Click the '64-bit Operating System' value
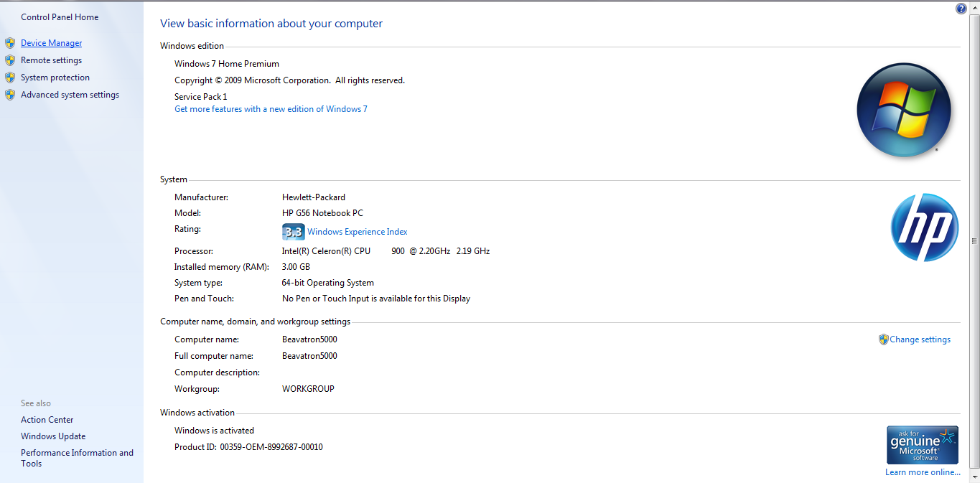Screen dimensions: 980x483 click(x=328, y=283)
